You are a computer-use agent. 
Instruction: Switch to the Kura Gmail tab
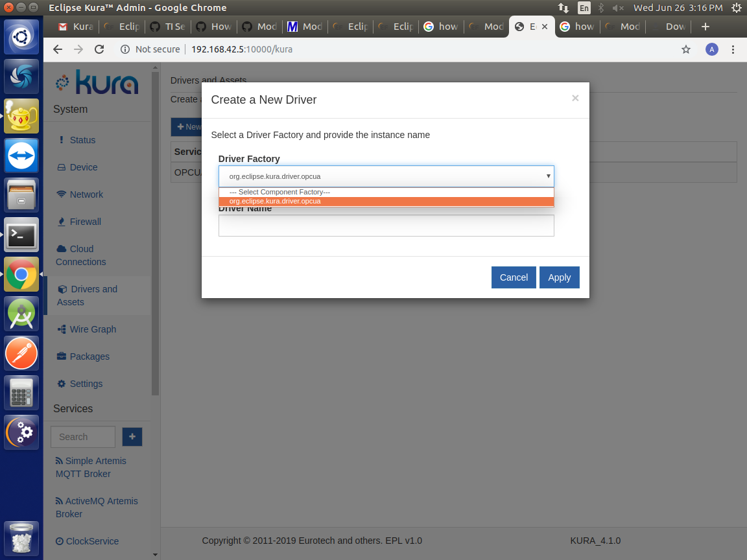pos(76,27)
